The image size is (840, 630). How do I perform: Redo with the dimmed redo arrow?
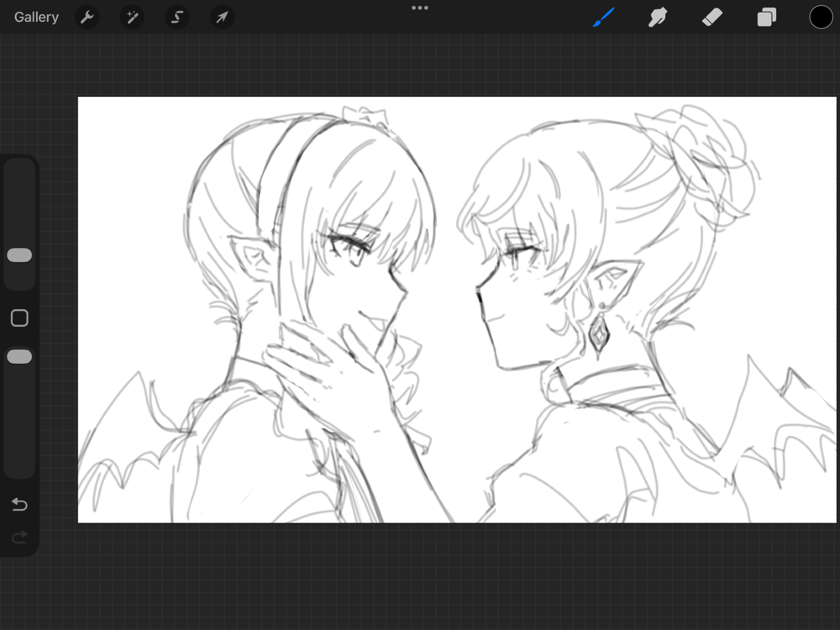pos(20,537)
